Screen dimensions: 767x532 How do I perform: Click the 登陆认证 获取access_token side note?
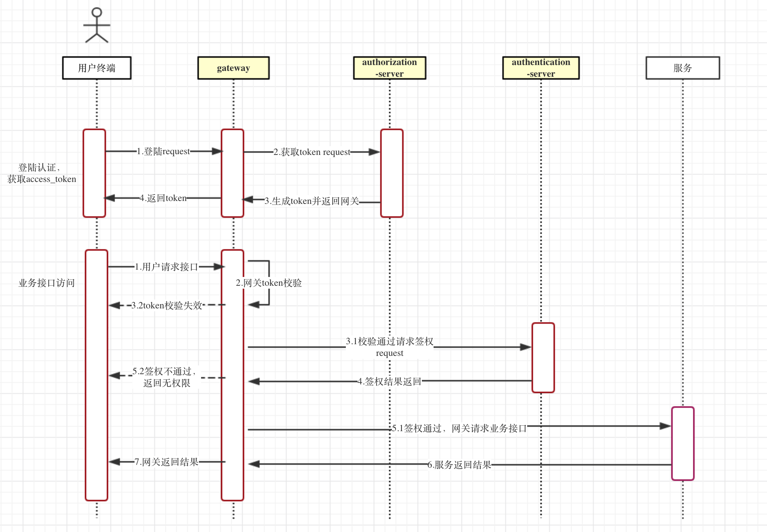(41, 173)
